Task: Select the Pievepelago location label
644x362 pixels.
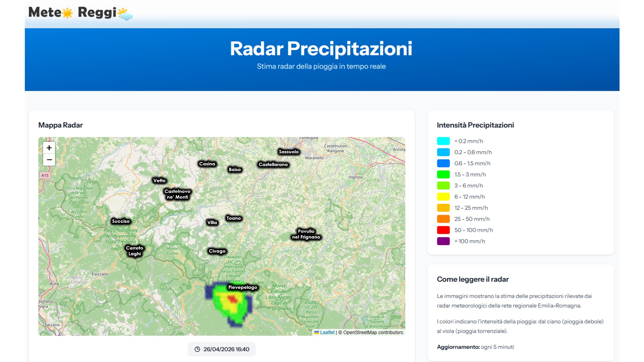Action: (242, 287)
